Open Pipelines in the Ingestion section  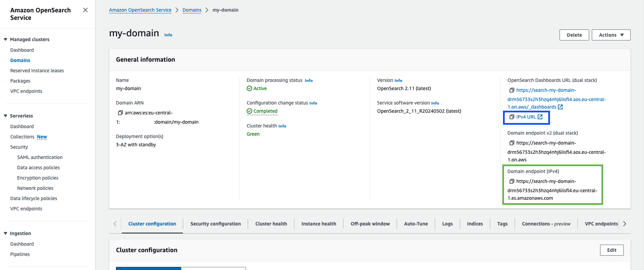point(20,254)
